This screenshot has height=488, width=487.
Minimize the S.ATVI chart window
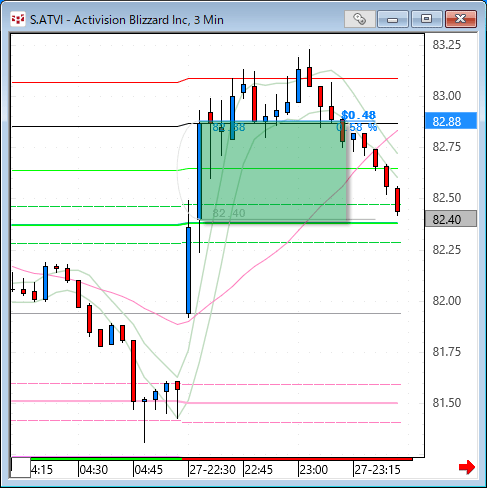pyautogui.click(x=393, y=19)
